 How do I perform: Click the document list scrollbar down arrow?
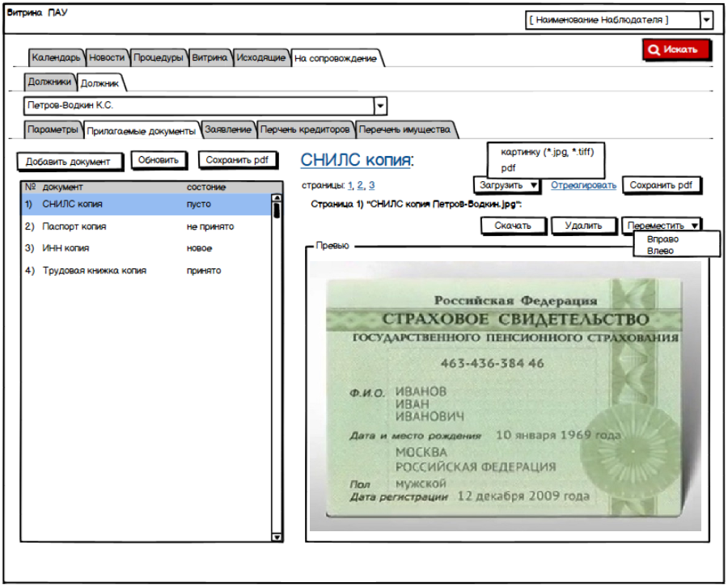point(277,537)
